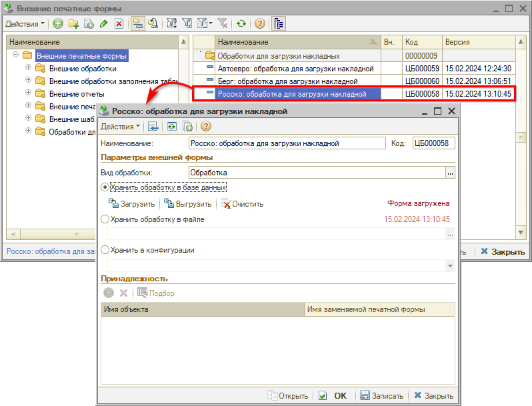532x406 pixels.
Task: Click Записать button
Action: (382, 395)
